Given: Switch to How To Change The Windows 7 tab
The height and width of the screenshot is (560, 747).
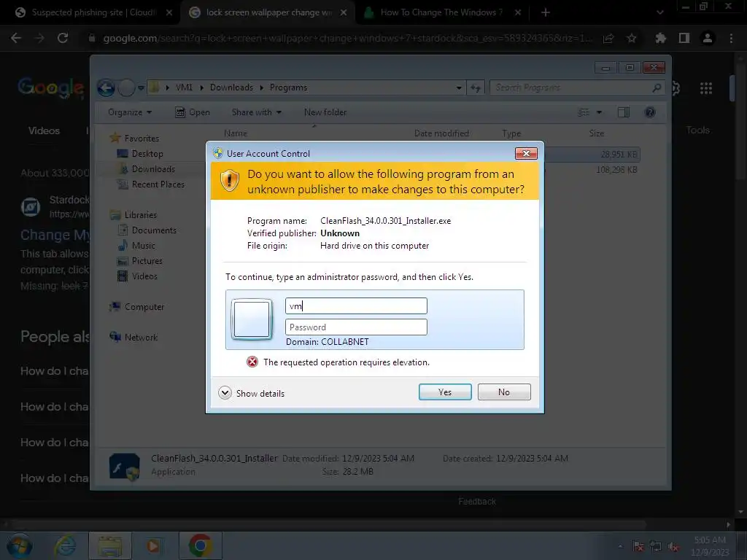Looking at the screenshot, I should point(442,12).
